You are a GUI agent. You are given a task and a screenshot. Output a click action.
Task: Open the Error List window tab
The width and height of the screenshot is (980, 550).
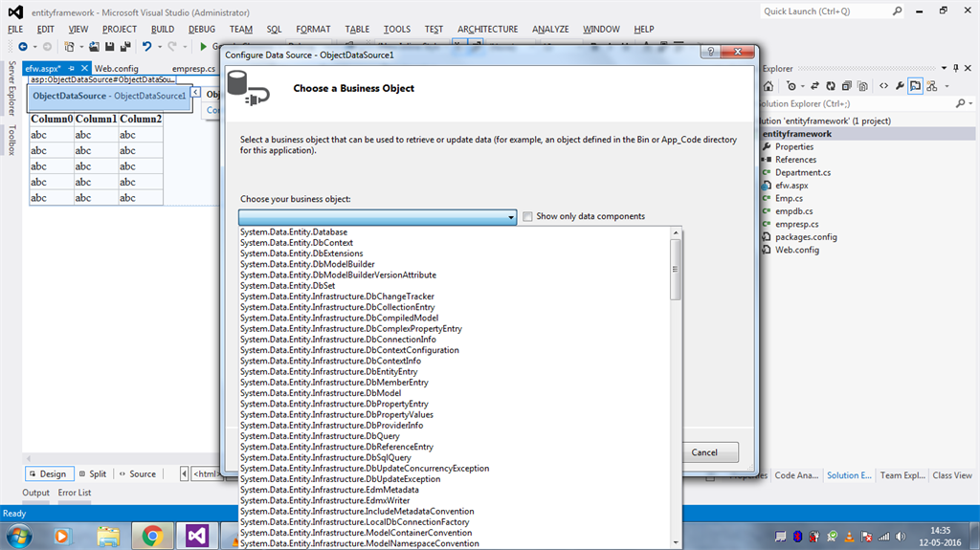point(75,493)
